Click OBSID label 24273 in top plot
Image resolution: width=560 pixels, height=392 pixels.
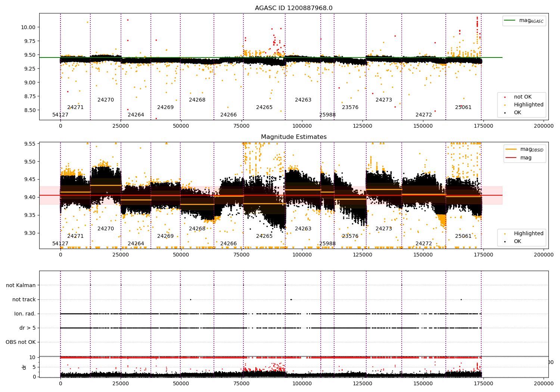(384, 100)
